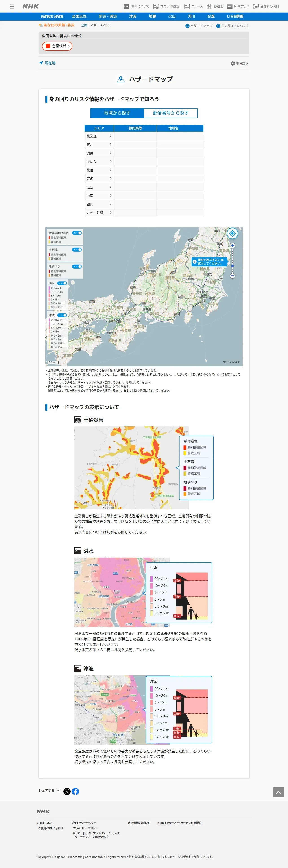Toggle 土石流 layer switch
Image resolution: width=288 pixels, height=868 pixels.
(x=77, y=250)
